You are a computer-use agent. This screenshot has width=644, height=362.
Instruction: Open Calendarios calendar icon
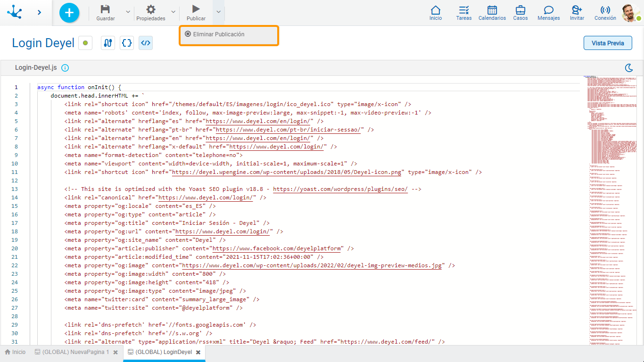[492, 10]
